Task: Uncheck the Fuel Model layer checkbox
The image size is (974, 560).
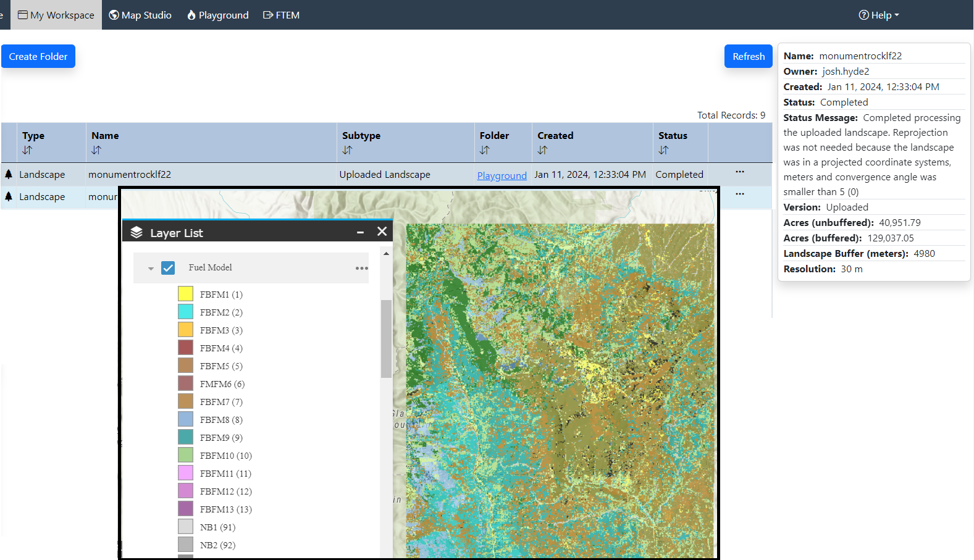Action: 168,268
